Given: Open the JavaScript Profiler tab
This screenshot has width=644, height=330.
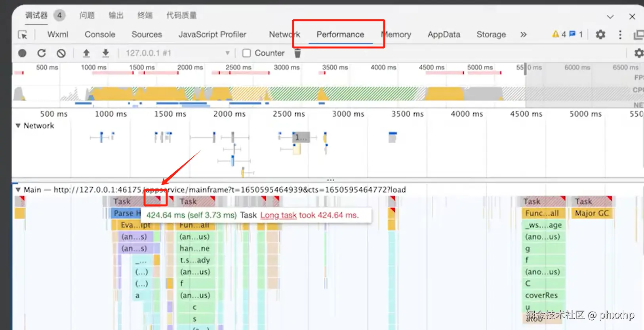Looking at the screenshot, I should [x=212, y=34].
